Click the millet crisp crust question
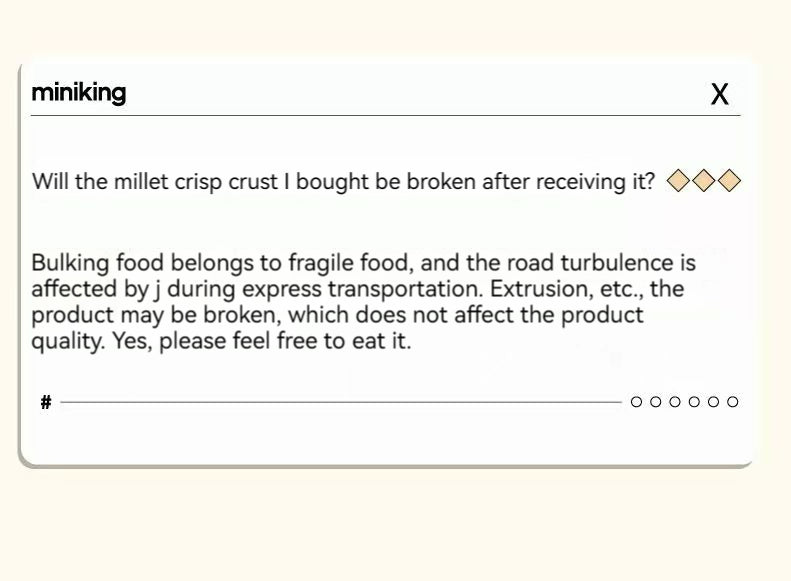Viewport: 791px width, 581px height. (x=343, y=182)
